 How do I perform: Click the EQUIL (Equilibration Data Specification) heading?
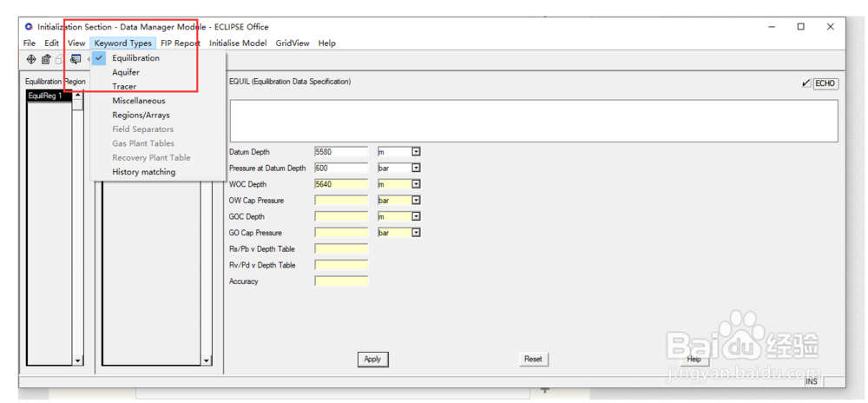pyautogui.click(x=290, y=82)
